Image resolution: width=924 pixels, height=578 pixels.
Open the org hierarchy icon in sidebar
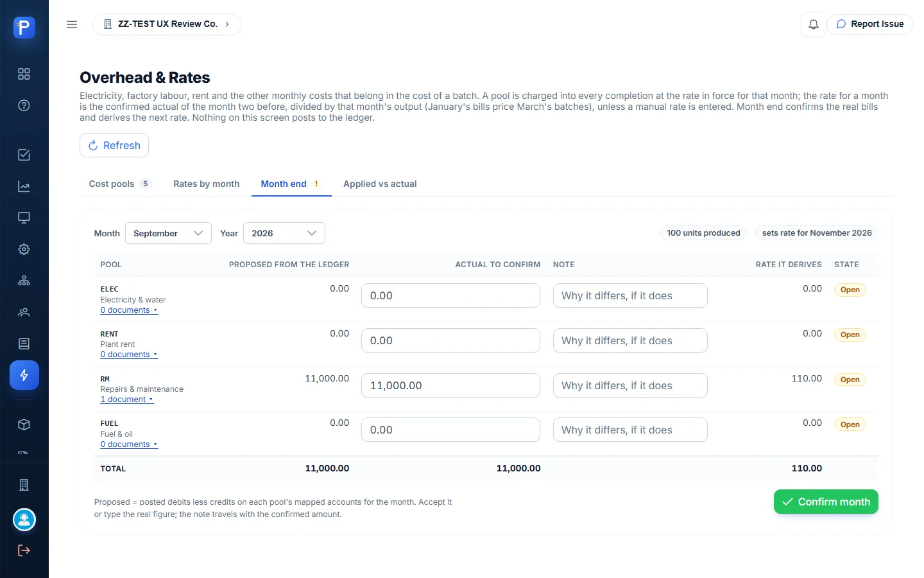24,281
